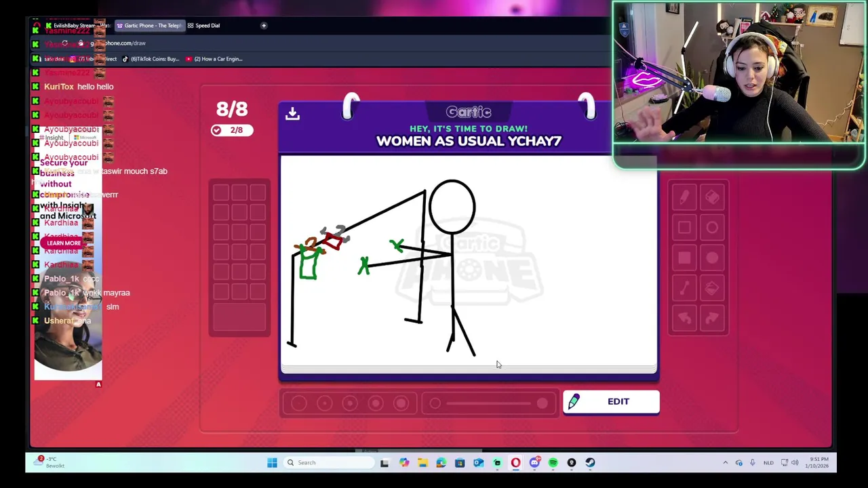Click the EDIT button
This screenshot has width=868, height=488.
click(611, 401)
